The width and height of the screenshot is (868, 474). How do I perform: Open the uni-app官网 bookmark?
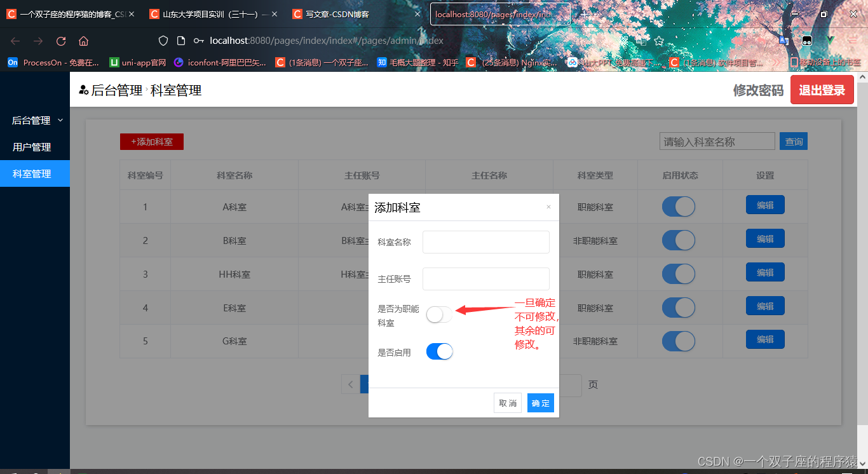138,62
